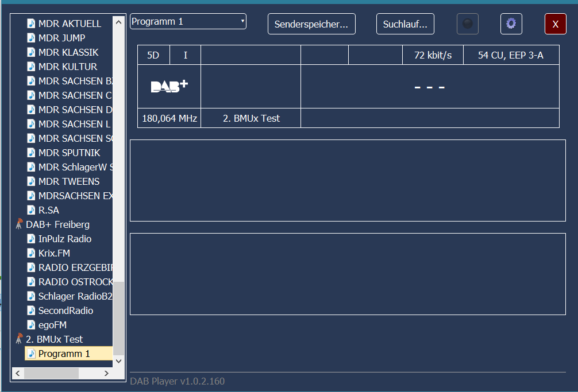This screenshot has height=392, width=578.
Task: Open the Senderspeicher dialog
Action: tap(311, 24)
